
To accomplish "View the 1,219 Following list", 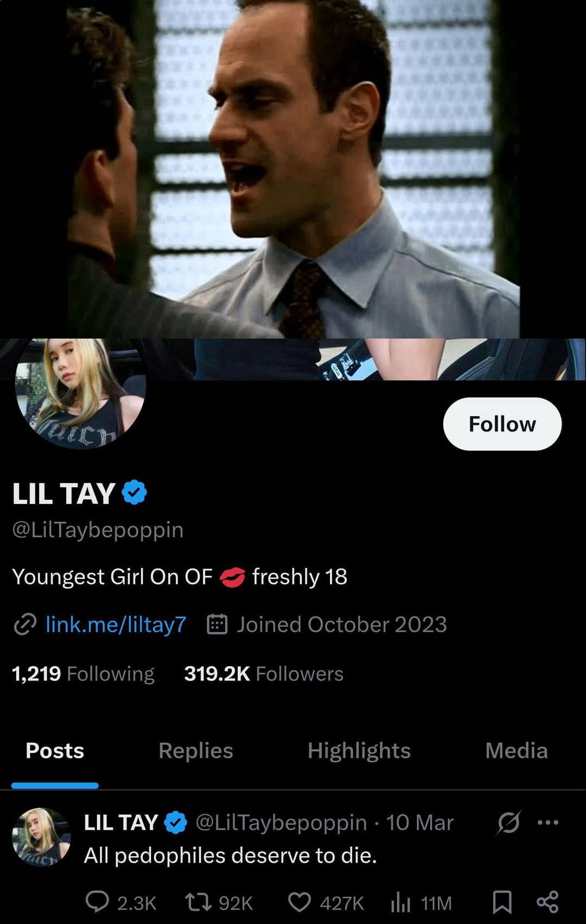I will [83, 674].
